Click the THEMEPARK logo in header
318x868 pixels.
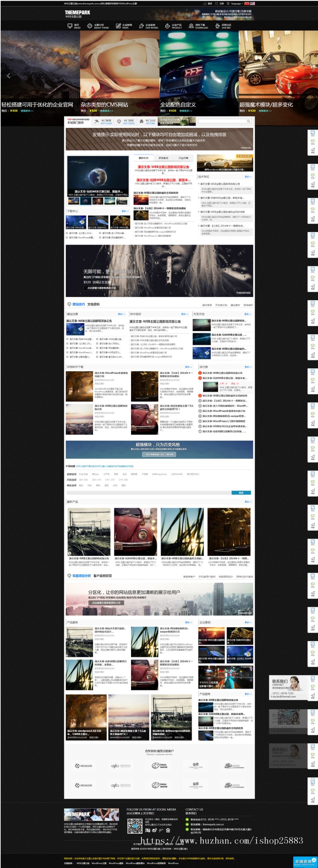coord(77,13)
